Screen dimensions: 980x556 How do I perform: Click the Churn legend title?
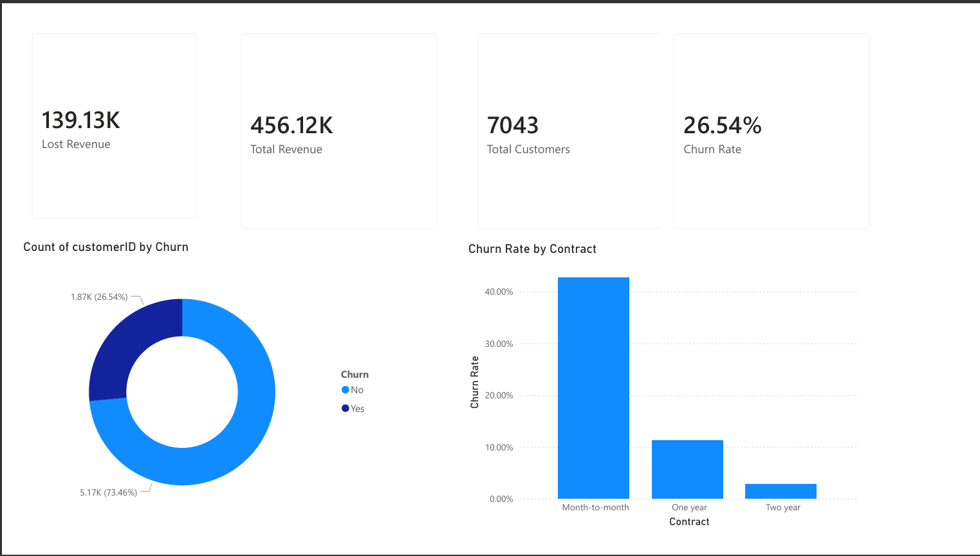click(355, 375)
